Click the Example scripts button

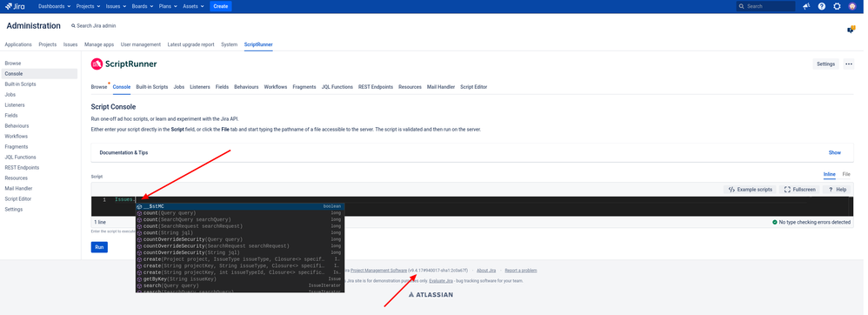[x=750, y=190]
